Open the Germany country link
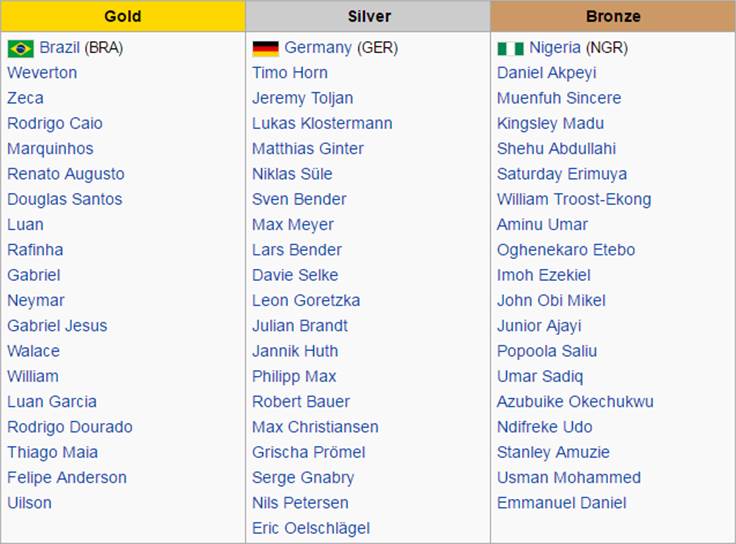This screenshot has height=544, width=736. coord(318,48)
